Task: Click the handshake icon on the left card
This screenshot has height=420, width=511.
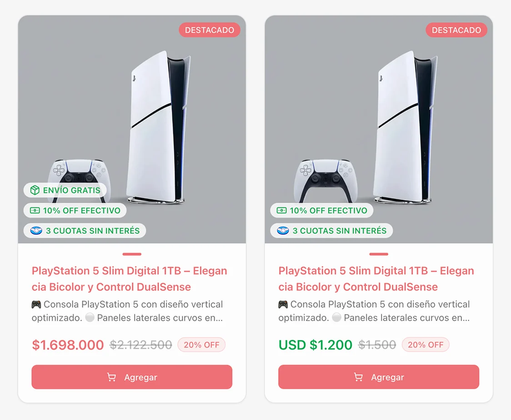Action: (x=36, y=230)
